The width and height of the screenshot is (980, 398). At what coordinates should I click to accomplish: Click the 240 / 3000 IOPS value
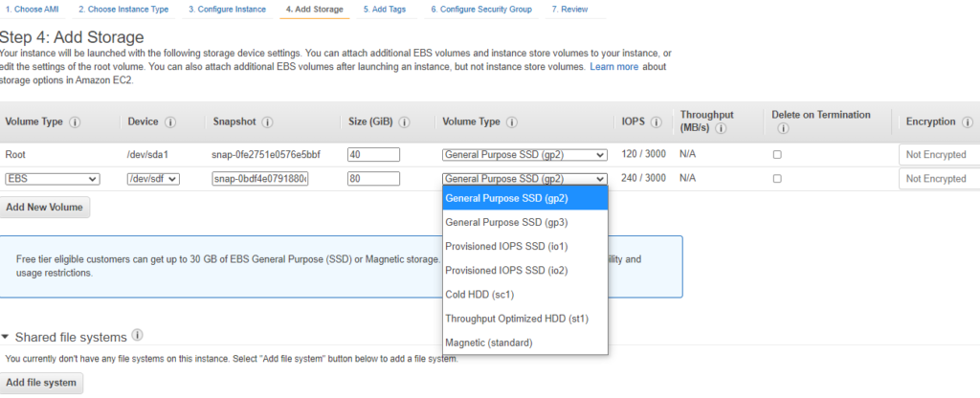[644, 178]
